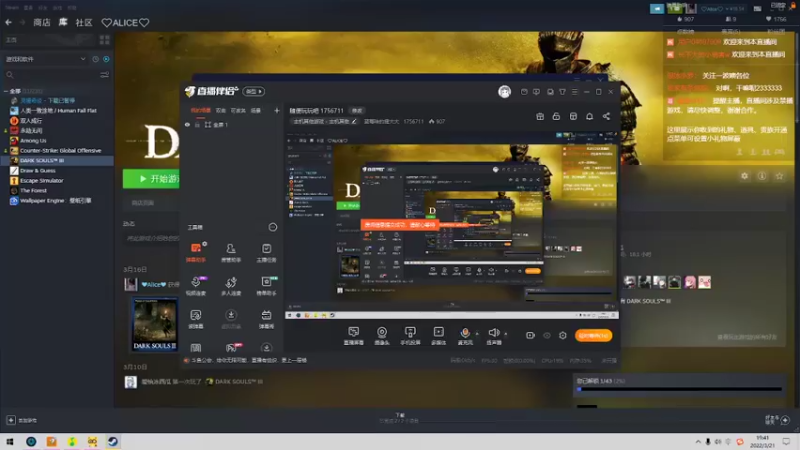800x450 pixels.
Task: Open the hamburger menu in the streaming title bar
Action: point(574,92)
